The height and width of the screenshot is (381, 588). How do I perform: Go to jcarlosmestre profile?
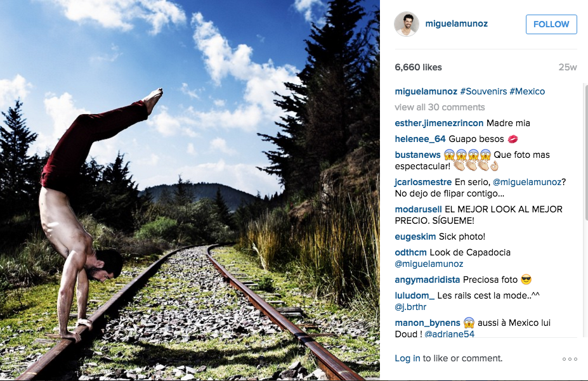coord(423,182)
